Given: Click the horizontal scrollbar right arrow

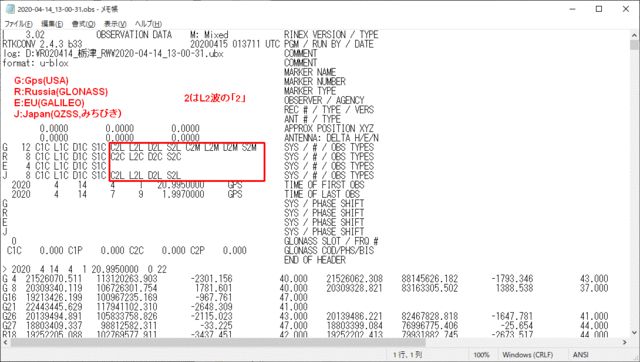Looking at the screenshot, I should click(x=624, y=342).
